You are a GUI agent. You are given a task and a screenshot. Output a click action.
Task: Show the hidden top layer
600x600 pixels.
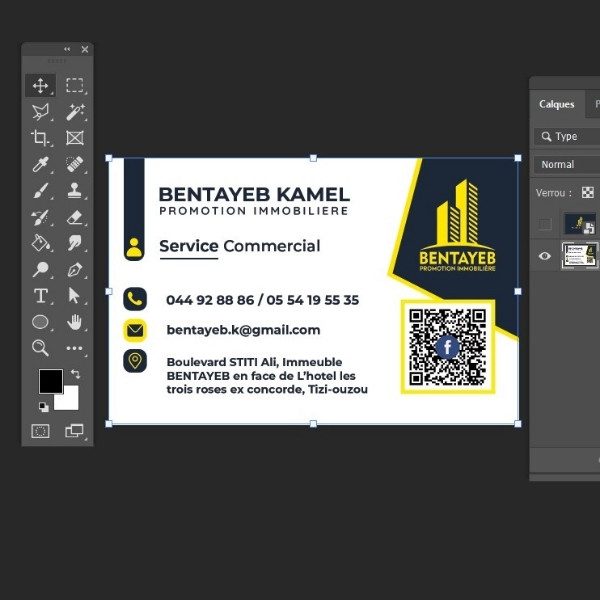(x=545, y=223)
